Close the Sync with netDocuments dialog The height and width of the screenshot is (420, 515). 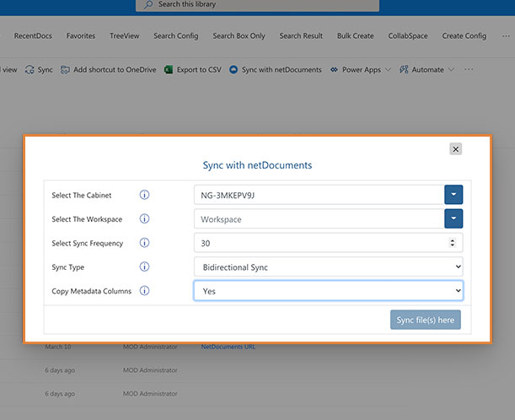pos(455,149)
